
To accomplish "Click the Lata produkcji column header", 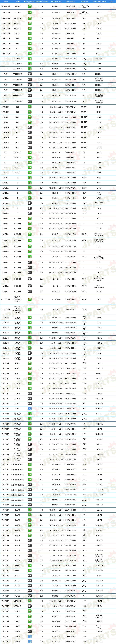I will tap(56, 1).
